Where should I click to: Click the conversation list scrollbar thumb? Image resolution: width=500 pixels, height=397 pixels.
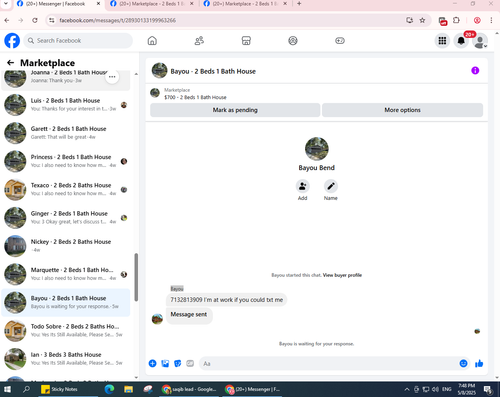(136, 277)
